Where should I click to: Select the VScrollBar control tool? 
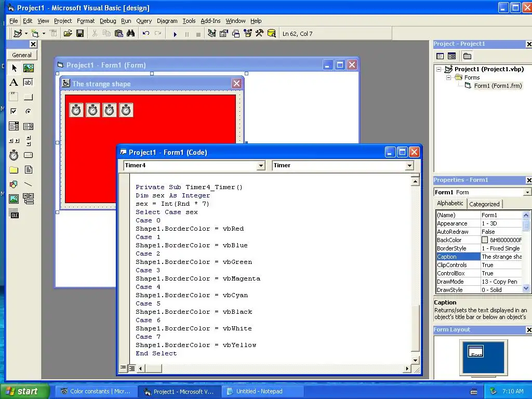pyautogui.click(x=28, y=140)
